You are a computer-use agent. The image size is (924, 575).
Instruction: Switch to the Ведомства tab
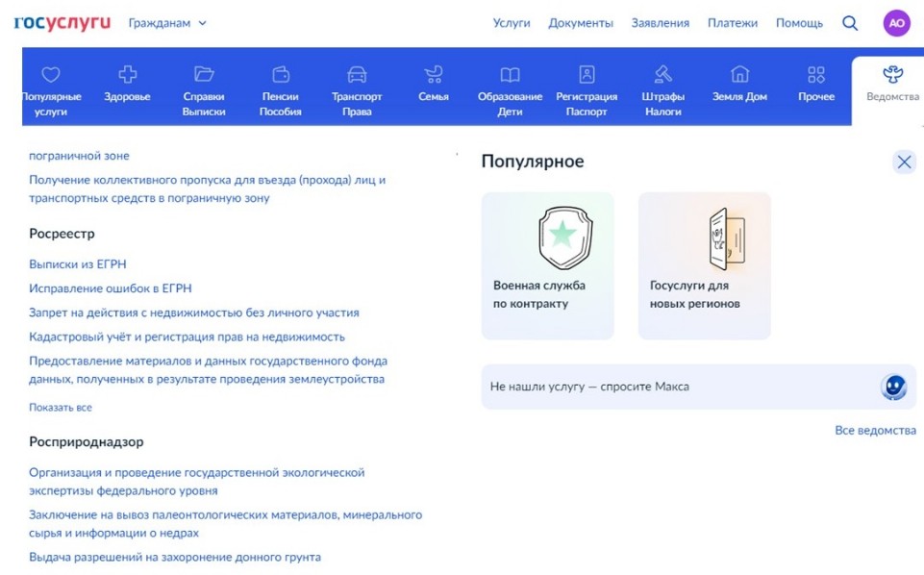(892, 85)
